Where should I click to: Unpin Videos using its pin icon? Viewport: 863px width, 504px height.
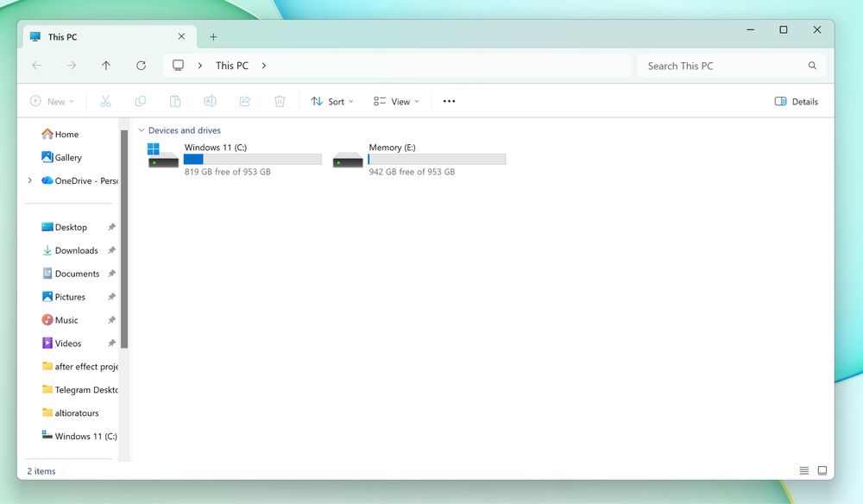click(111, 343)
